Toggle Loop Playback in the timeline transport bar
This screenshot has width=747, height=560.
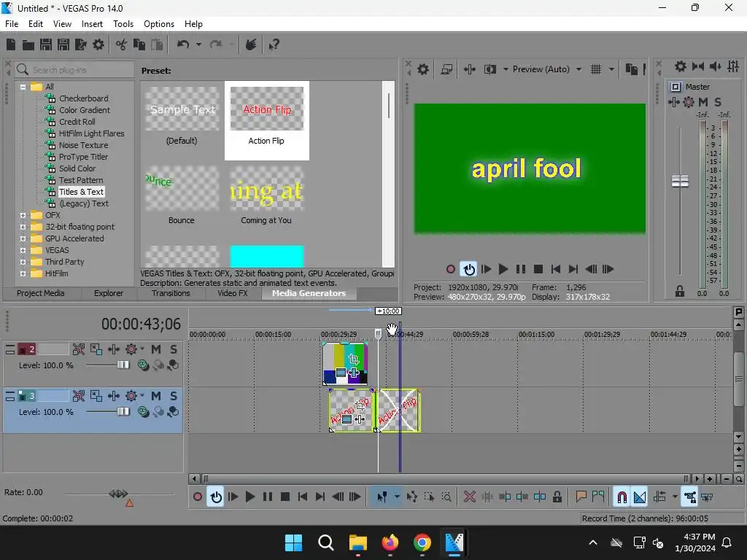click(x=216, y=497)
